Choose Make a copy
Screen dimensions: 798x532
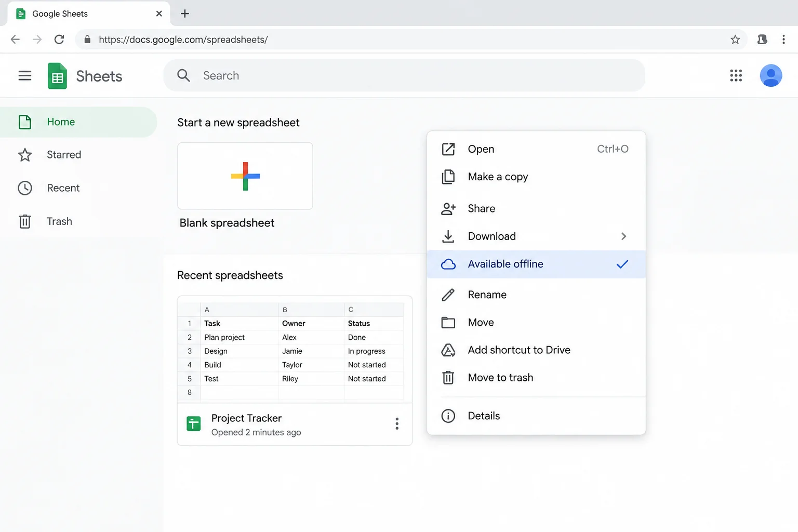pos(536,177)
